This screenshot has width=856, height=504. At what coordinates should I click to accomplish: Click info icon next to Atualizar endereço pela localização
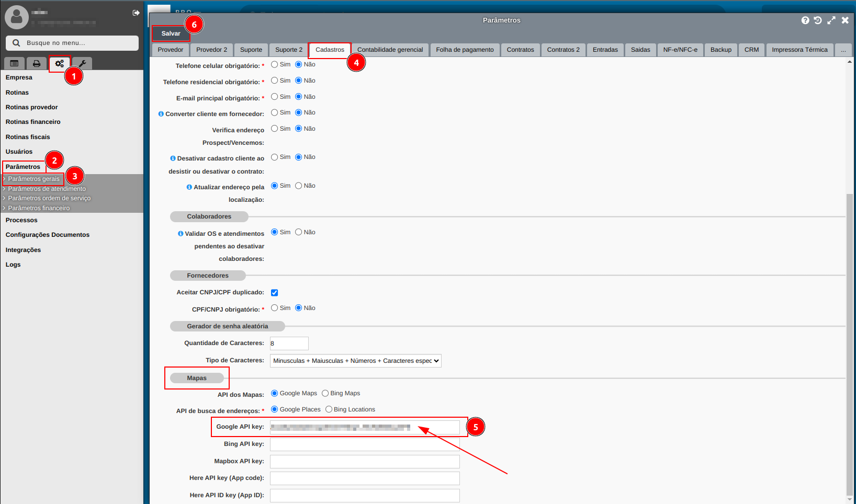coord(189,187)
